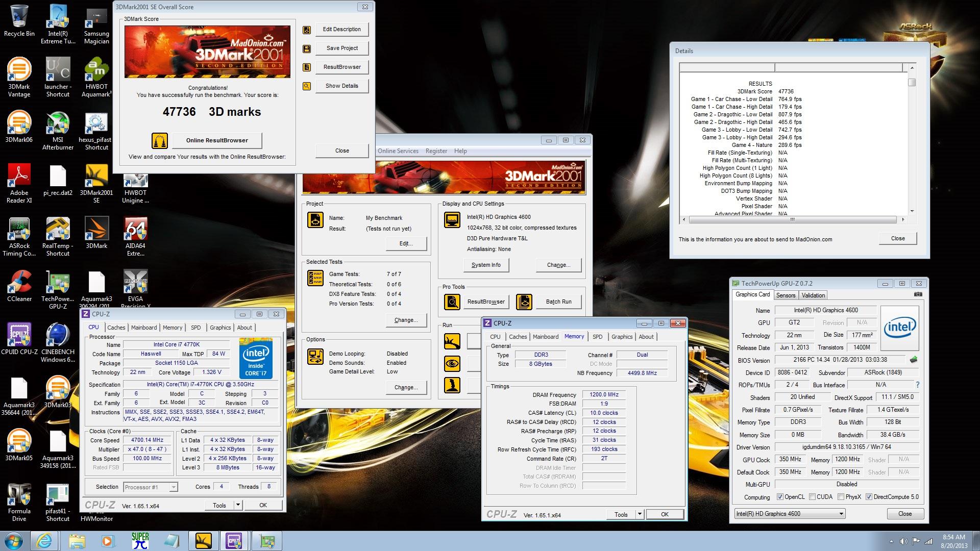Open the Formula Drive desktop icon

(x=19, y=502)
